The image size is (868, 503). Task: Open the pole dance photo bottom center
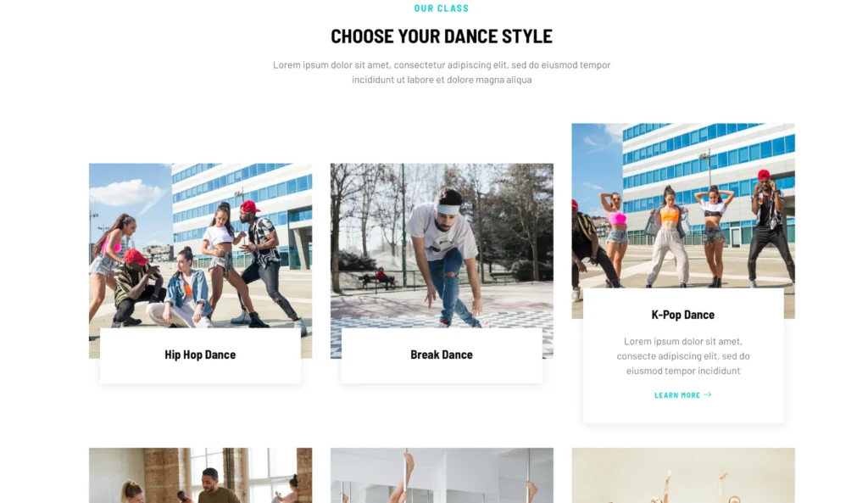point(442,475)
